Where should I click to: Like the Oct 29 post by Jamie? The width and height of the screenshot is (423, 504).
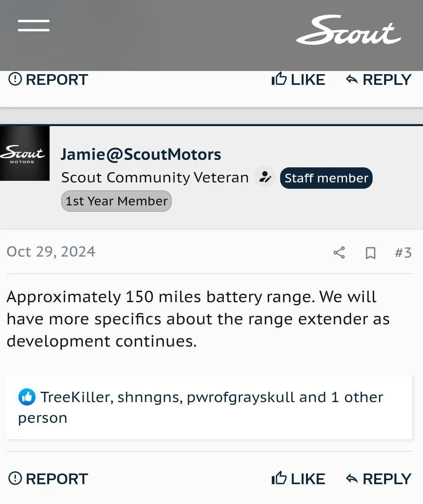click(298, 479)
